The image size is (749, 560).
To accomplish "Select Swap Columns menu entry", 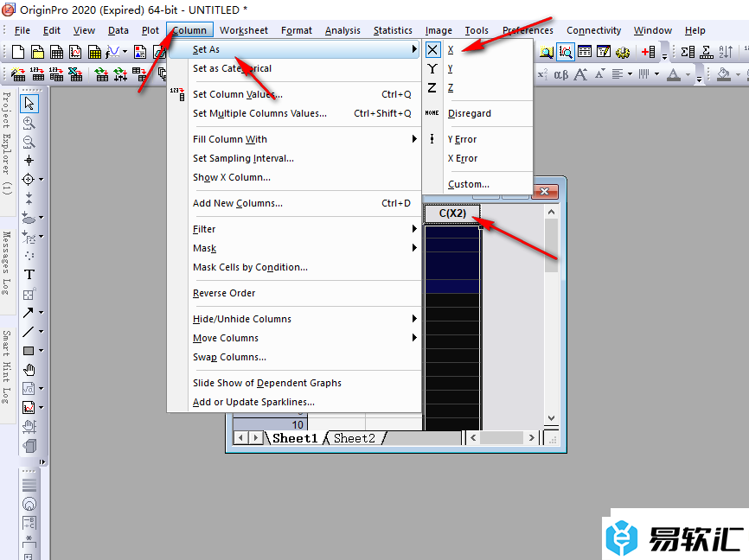I will [294, 357].
